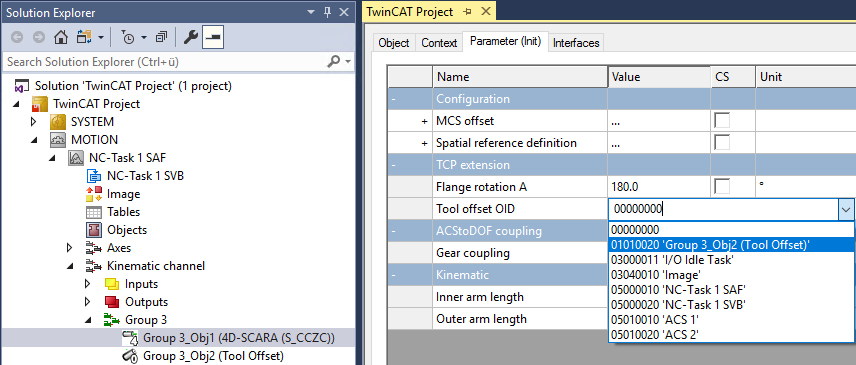
Task: Collapse the TwinCAT Project tree node
Action: (x=15, y=104)
